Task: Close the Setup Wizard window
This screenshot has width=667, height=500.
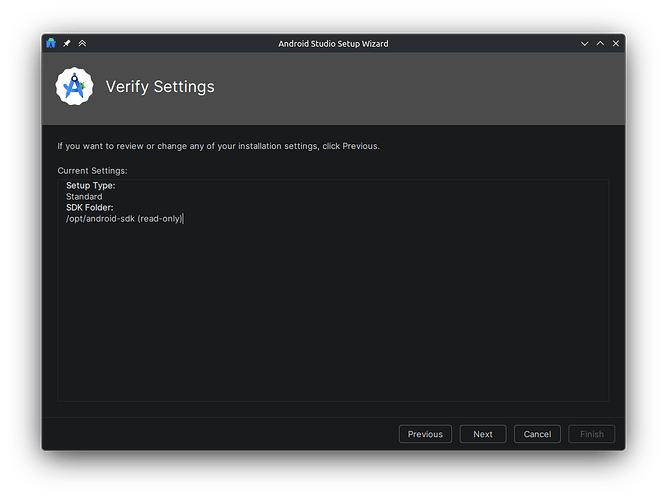Action: click(x=616, y=43)
